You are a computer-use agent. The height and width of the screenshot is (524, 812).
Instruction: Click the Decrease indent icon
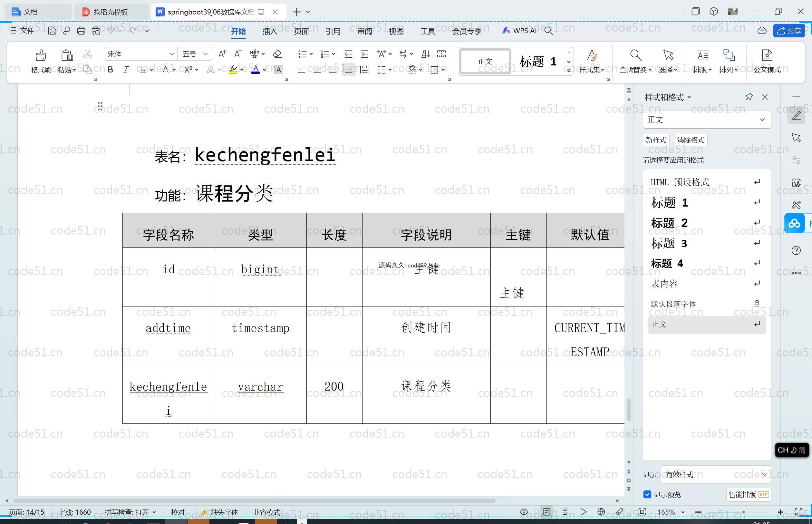(348, 54)
